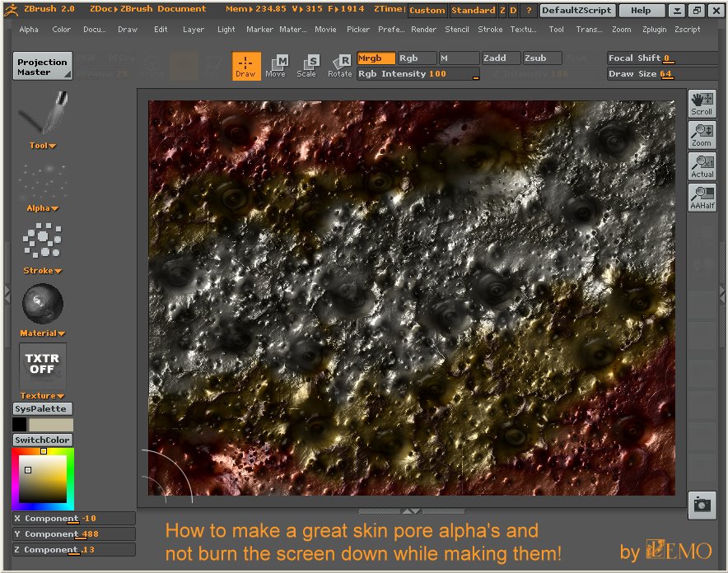Select the Draw mode icon
728x573 pixels.
[x=245, y=66]
